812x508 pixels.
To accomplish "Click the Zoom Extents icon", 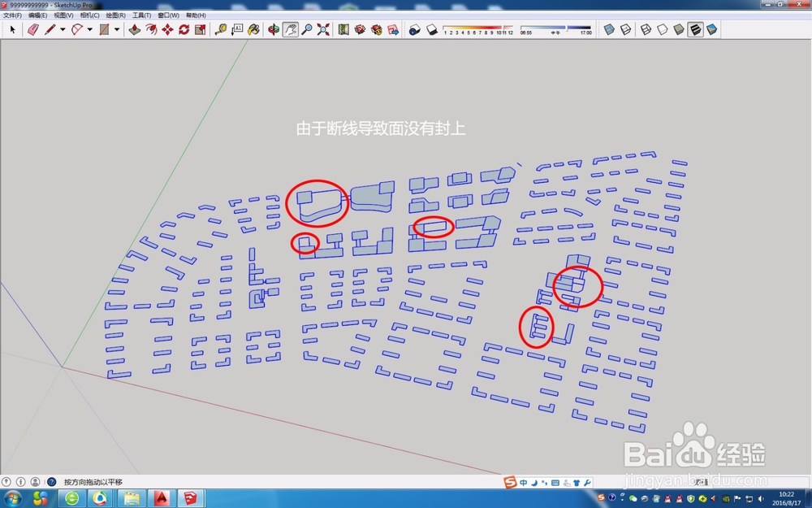I will 323,29.
